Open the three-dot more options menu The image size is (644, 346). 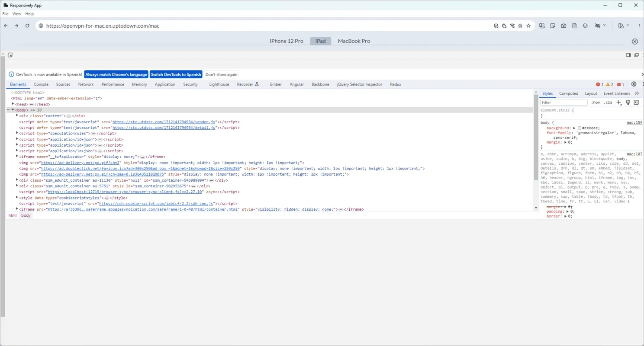[639, 26]
